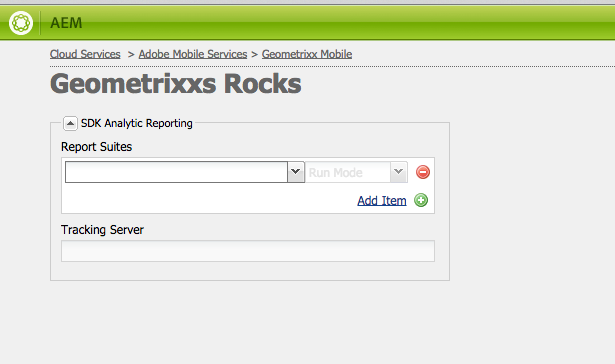Click the AEM logo icon in header
Screen dimensions: 615x364
click(x=21, y=23)
